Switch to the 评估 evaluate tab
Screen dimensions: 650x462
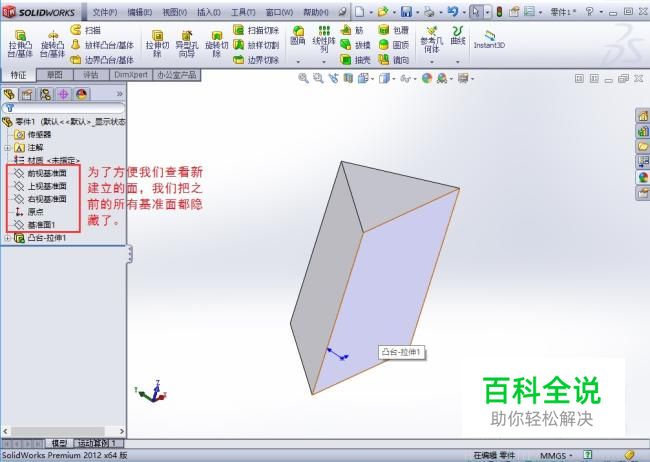[x=91, y=75]
